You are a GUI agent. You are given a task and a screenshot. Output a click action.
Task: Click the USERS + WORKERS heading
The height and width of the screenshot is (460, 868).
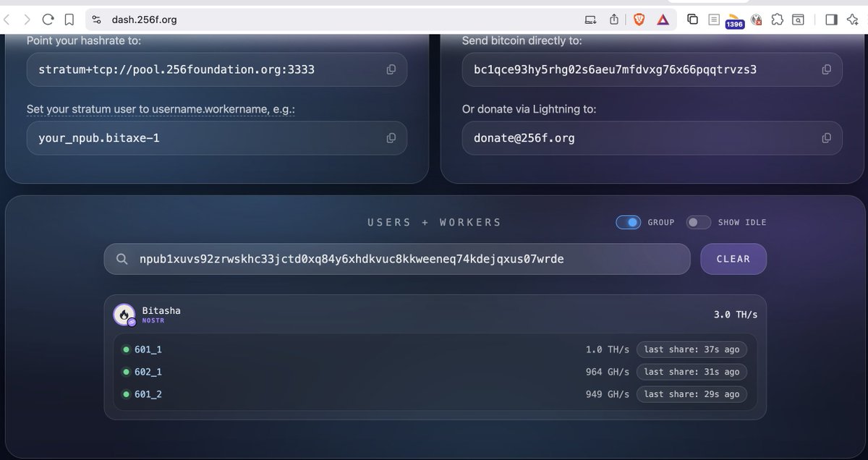click(434, 222)
